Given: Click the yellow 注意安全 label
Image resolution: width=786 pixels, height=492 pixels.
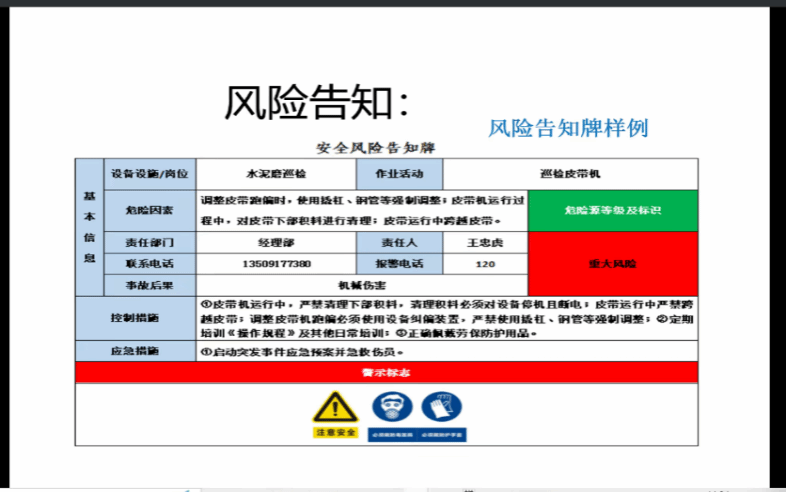Looking at the screenshot, I should 334,432.
